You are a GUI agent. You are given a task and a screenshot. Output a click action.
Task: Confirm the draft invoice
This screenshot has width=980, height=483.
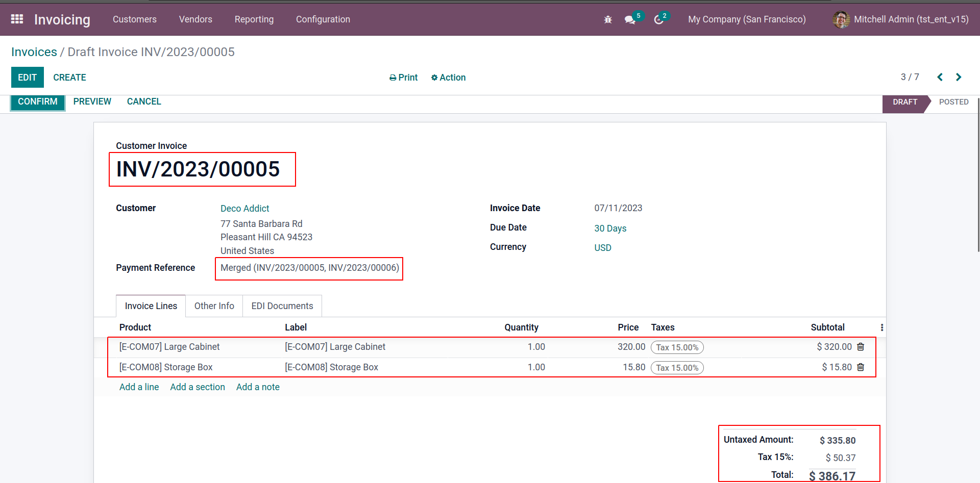click(x=38, y=101)
